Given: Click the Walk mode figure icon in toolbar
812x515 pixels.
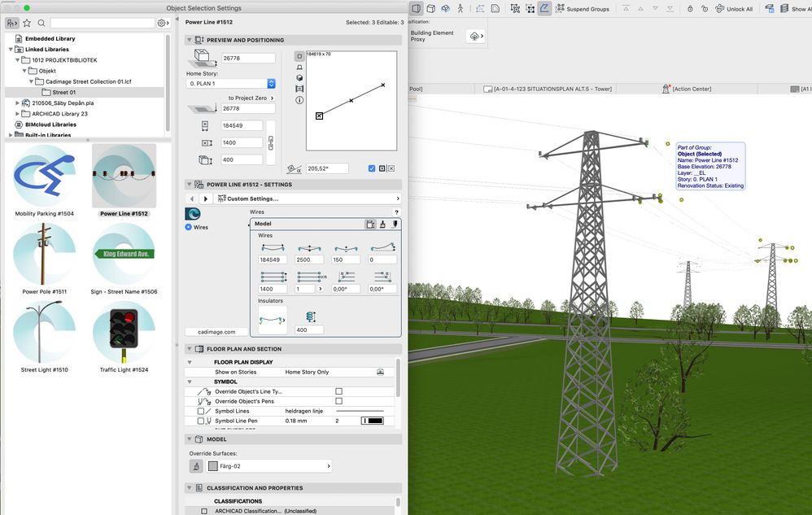Looking at the screenshot, I should point(460,8).
